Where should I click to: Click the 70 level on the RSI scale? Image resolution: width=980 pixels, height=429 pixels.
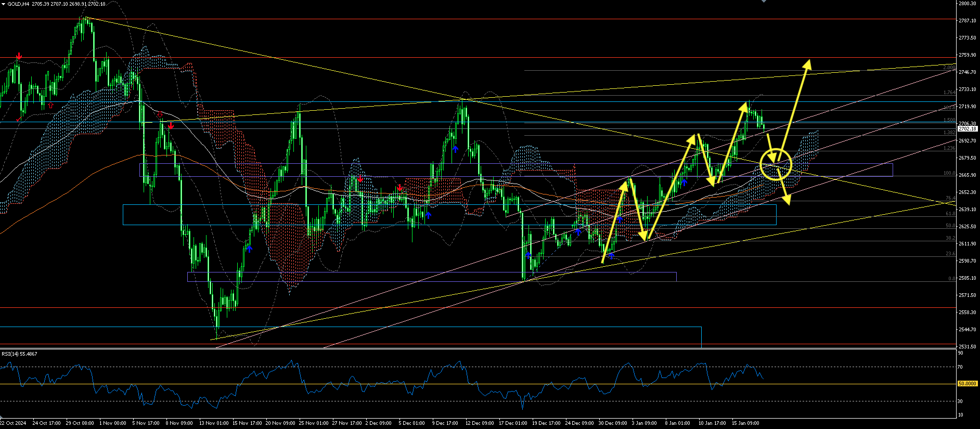pos(961,367)
